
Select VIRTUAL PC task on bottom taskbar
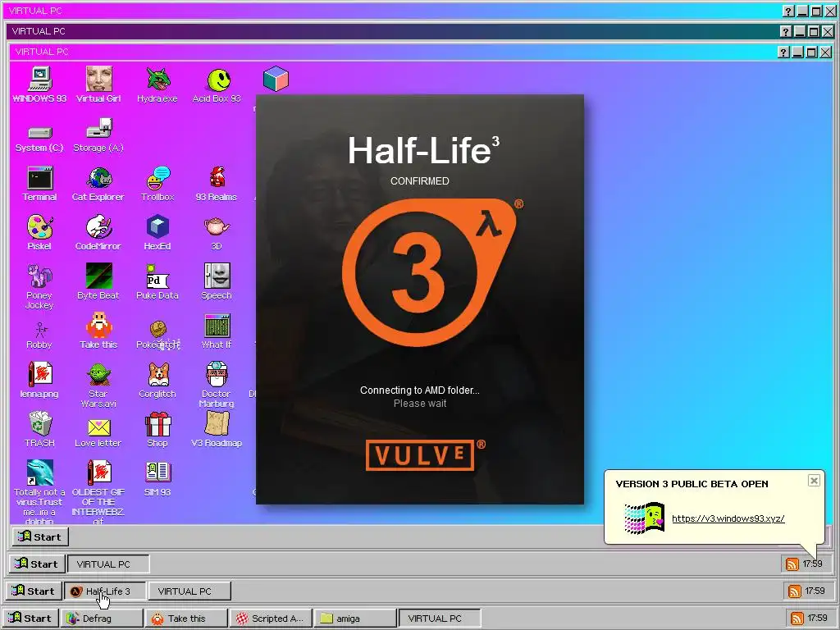[440, 618]
